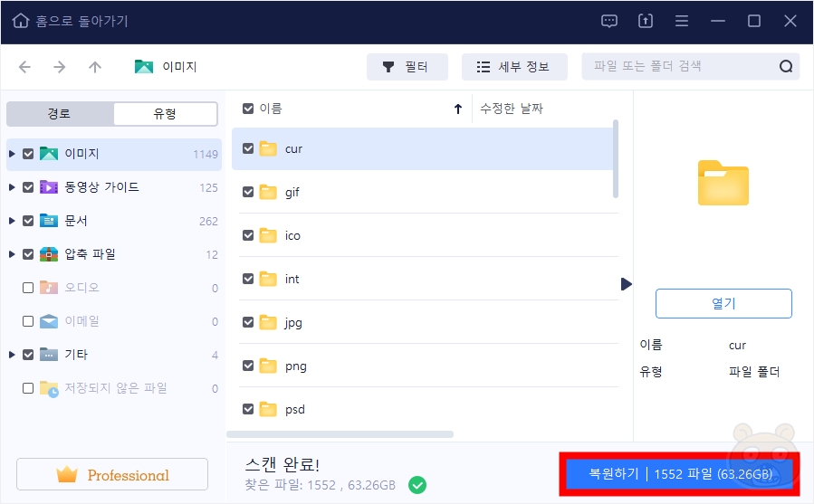The width and height of the screenshot is (814, 504).
Task: Check the 오디오 category checkbox
Action: (28, 288)
